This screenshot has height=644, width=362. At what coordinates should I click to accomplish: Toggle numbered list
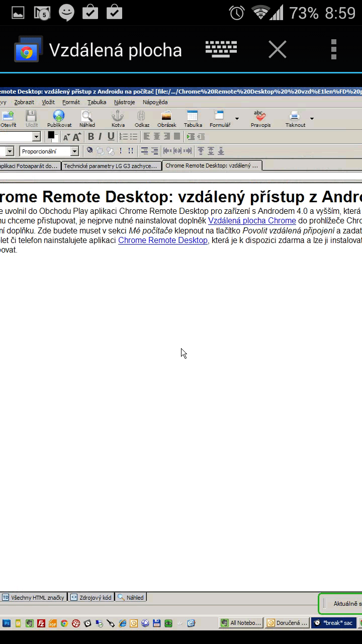(x=124, y=136)
